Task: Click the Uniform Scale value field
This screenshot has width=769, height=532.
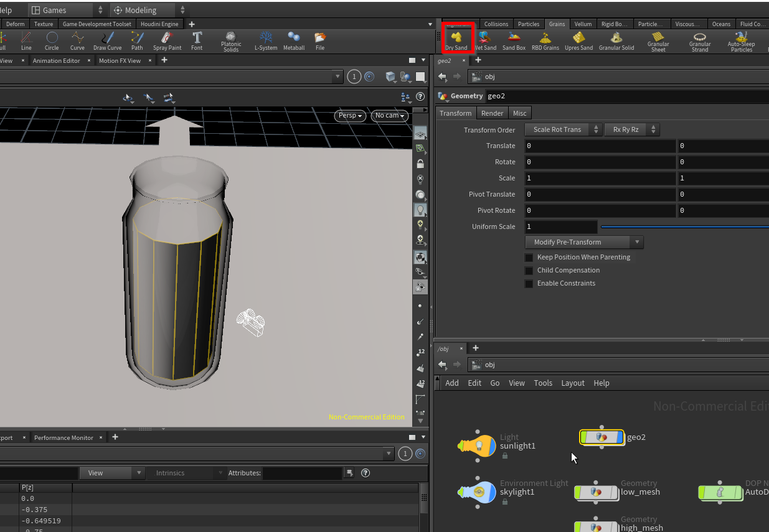Action: 561,227
